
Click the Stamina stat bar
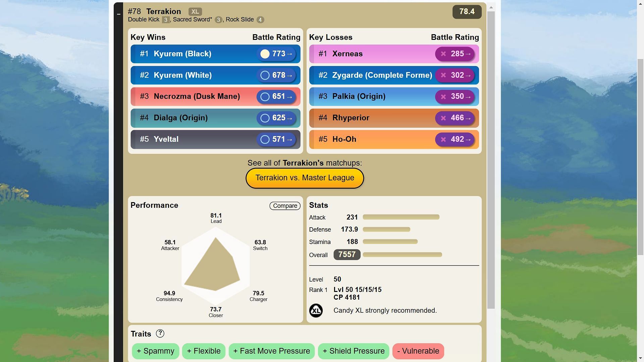(390, 242)
